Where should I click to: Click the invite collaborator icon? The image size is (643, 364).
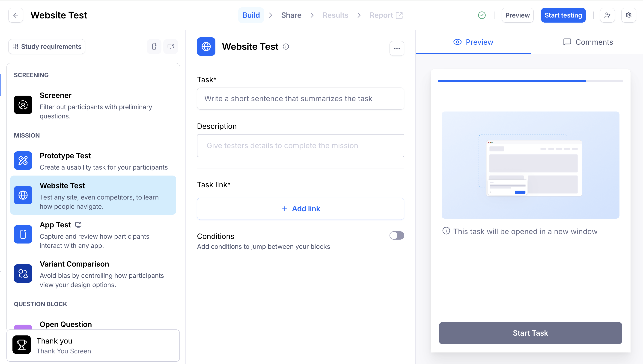point(607,15)
